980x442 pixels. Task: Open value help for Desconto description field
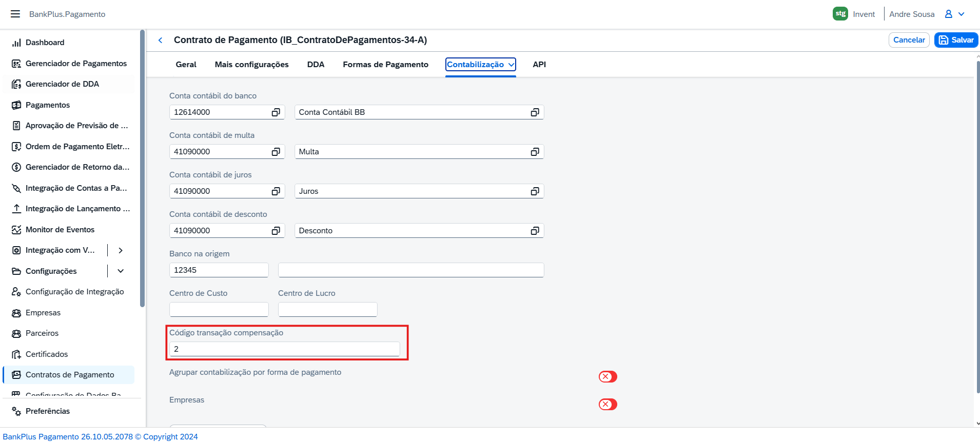coord(535,231)
